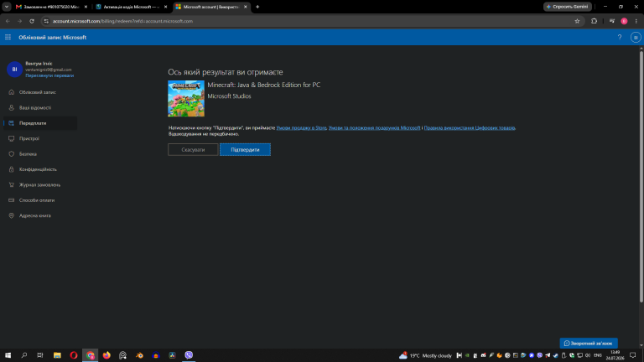Open the Chrome three-dot menu
Viewport: 644px width, 362px height.
(x=636, y=21)
